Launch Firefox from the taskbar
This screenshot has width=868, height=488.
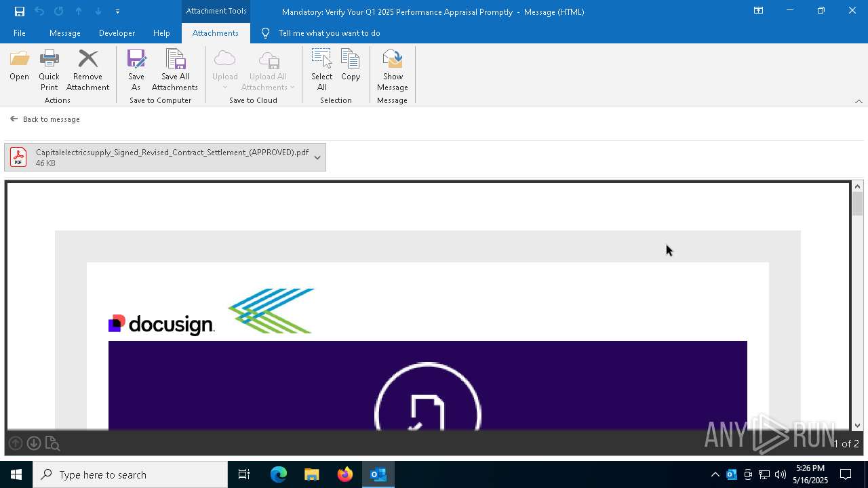tap(345, 474)
